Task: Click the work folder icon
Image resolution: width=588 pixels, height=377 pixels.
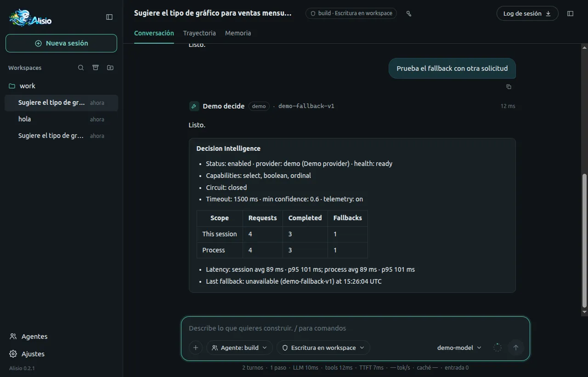Action: click(x=12, y=86)
